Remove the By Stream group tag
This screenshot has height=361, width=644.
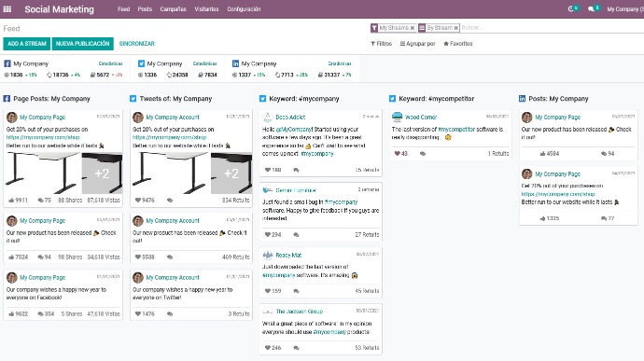click(455, 28)
